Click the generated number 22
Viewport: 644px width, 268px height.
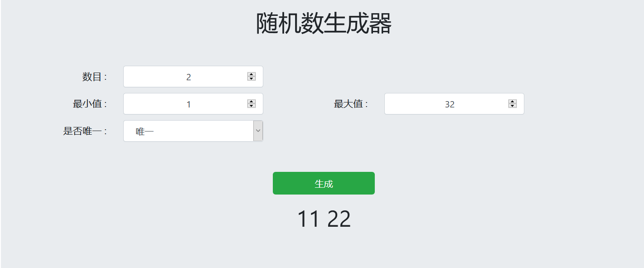(339, 219)
